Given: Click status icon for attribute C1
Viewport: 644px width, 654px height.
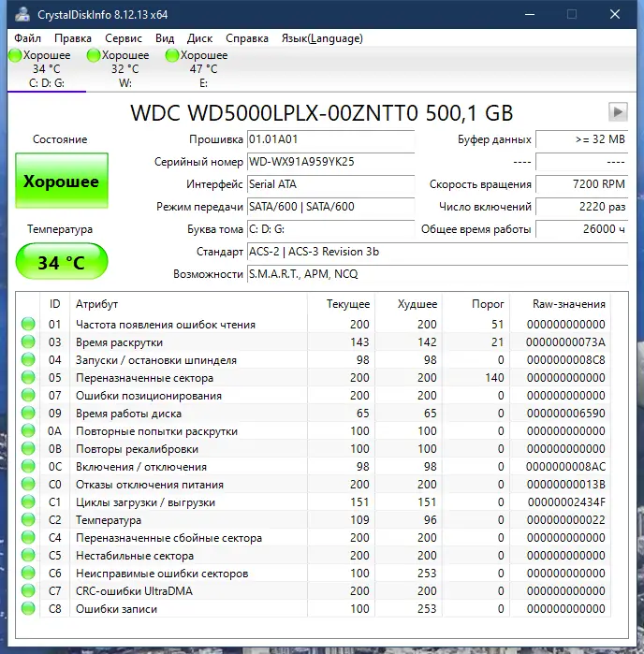Looking at the screenshot, I should [28, 502].
